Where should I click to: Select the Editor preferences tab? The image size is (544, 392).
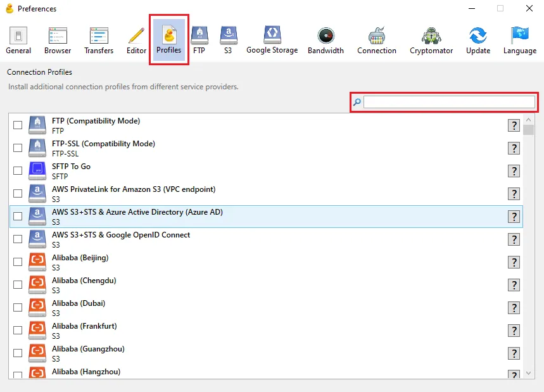pos(136,41)
